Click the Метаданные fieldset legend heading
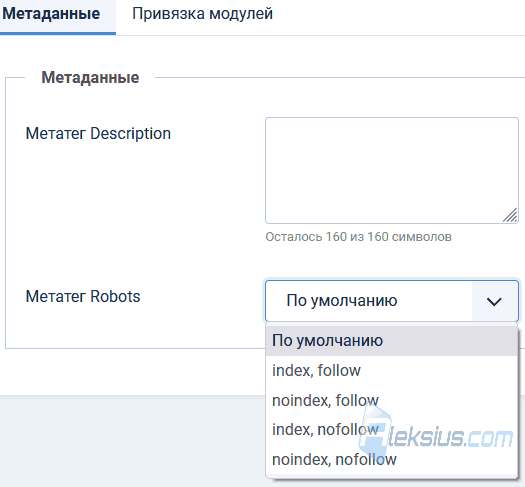The image size is (525, 487). point(90,78)
